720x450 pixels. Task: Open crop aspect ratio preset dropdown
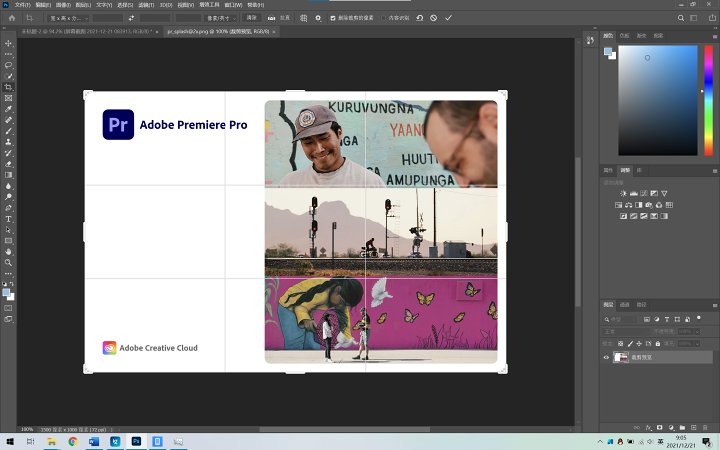pos(69,18)
